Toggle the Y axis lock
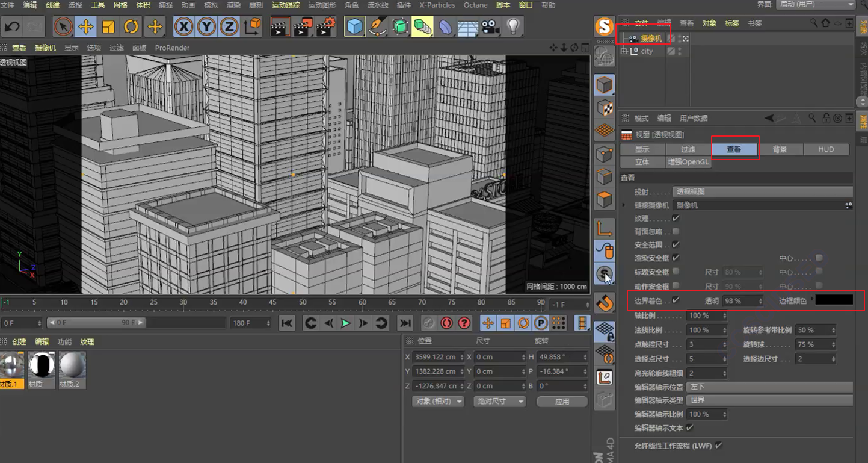The width and height of the screenshot is (868, 463). [x=206, y=27]
